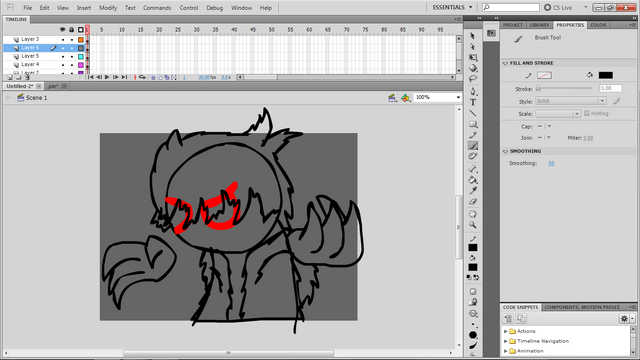The image size is (640, 360).
Task: Click the lock all layers padlock icon
Action: point(71,29)
